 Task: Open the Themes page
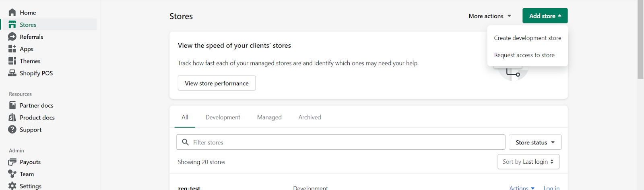pyautogui.click(x=30, y=61)
